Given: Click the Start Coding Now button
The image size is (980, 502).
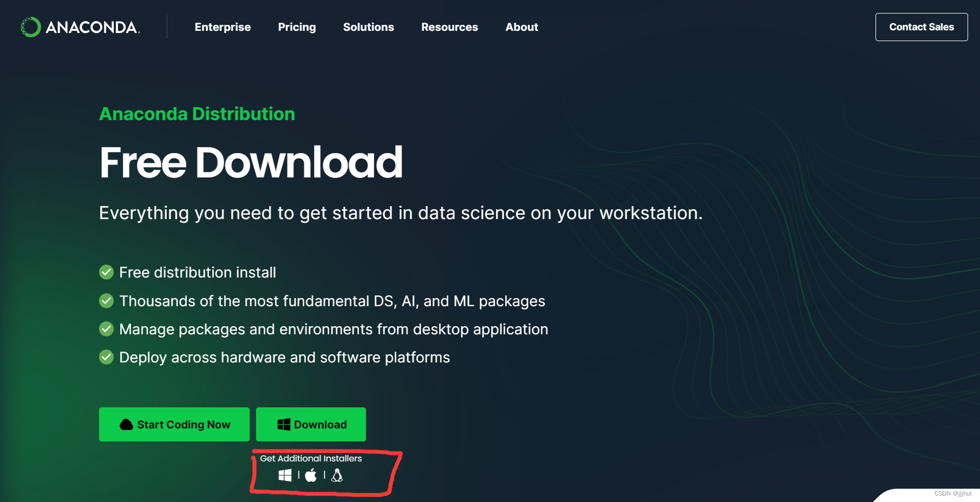Looking at the screenshot, I should tap(174, 425).
